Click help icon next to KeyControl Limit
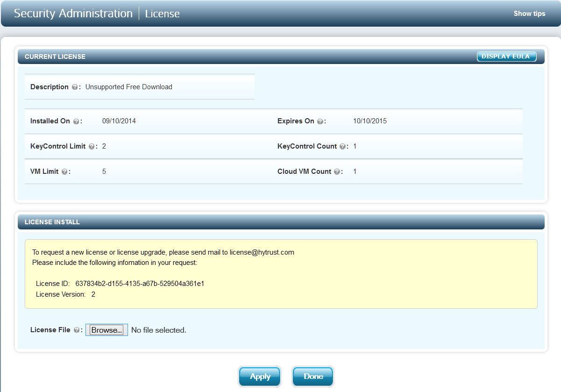The image size is (561, 392). (x=92, y=147)
